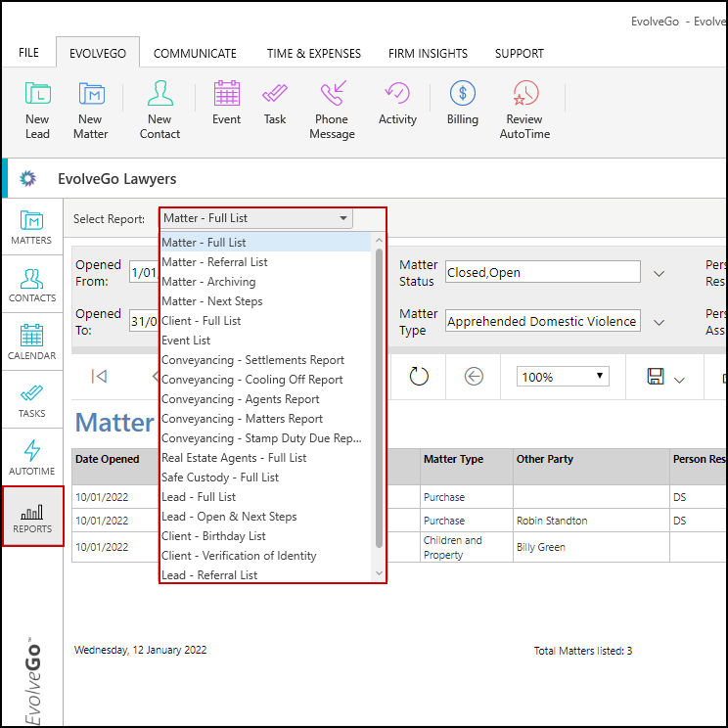Switch to the COMMUNICATE tab
This screenshot has width=728, height=728.
(195, 54)
